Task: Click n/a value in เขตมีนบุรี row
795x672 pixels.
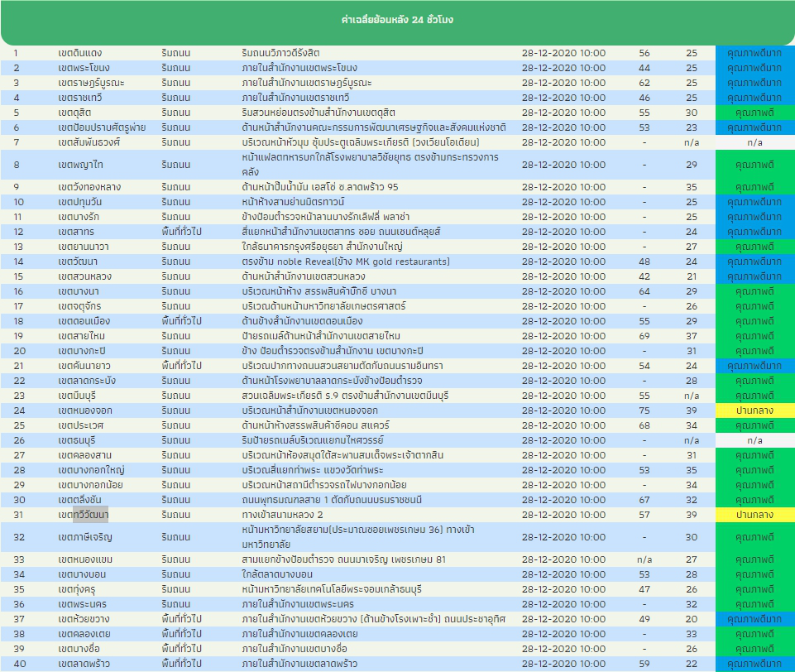Action: (x=692, y=396)
